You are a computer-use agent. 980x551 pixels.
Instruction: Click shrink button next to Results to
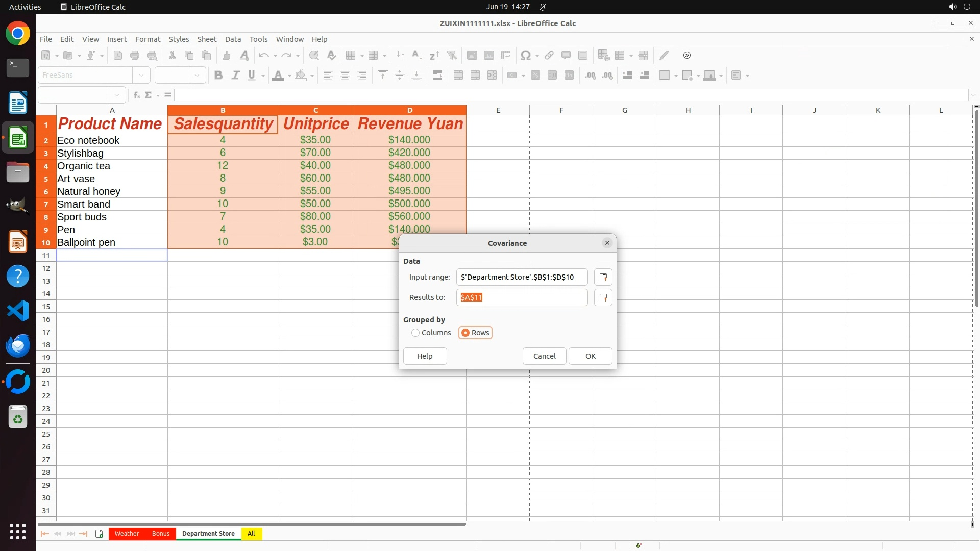(x=603, y=297)
